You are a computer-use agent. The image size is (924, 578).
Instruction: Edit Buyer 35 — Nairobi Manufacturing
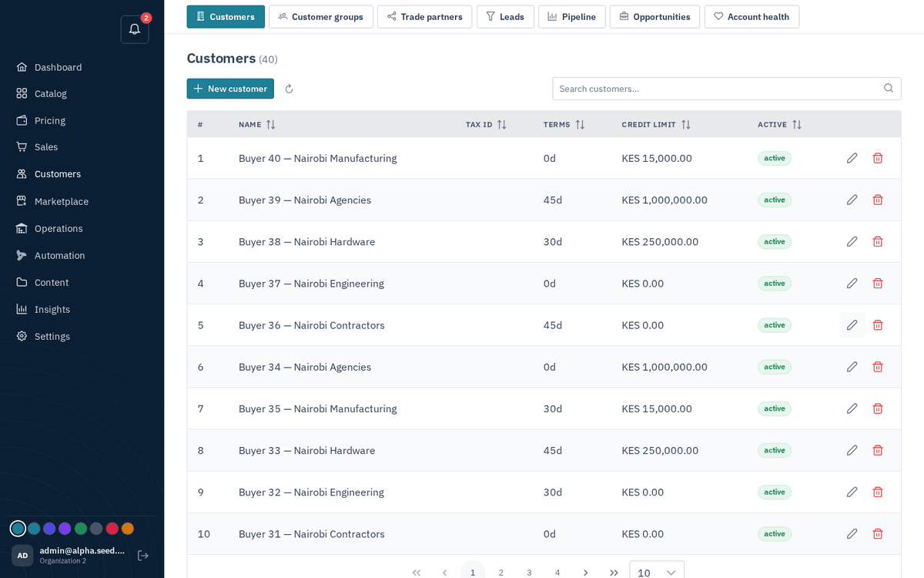point(852,408)
